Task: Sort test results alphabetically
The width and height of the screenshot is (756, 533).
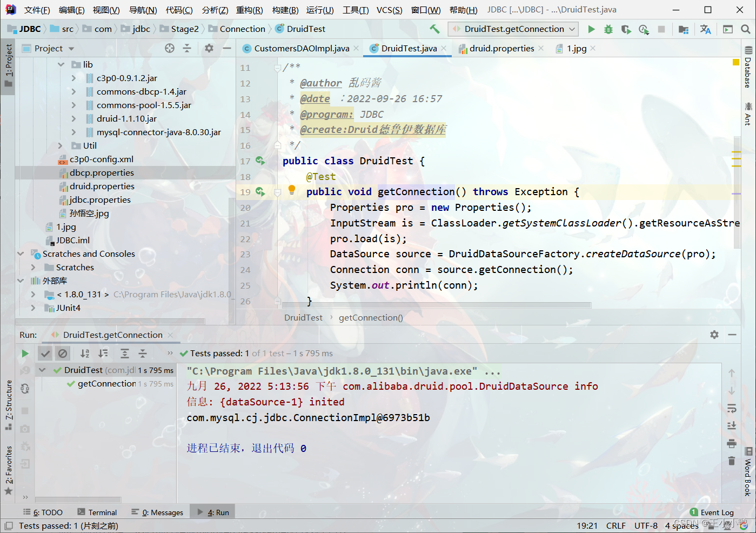Action: pyautogui.click(x=85, y=354)
